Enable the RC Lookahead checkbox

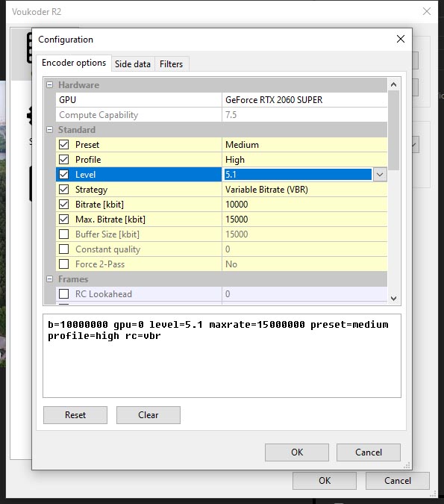pyautogui.click(x=64, y=293)
